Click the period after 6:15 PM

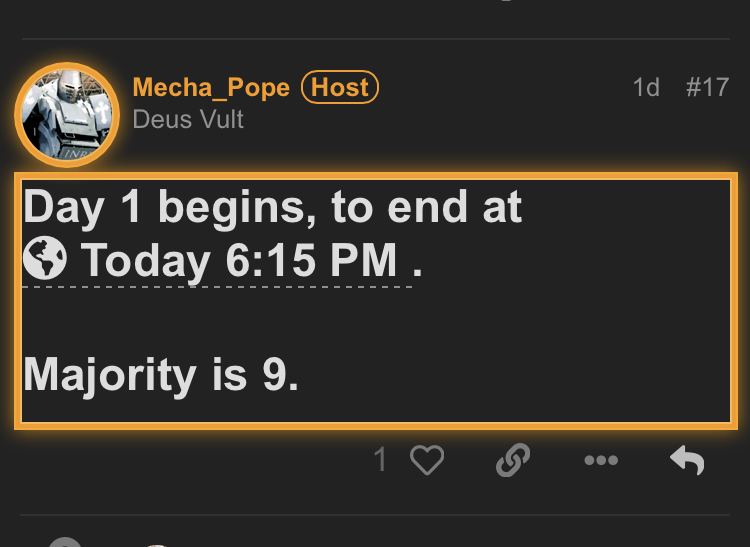tap(417, 273)
